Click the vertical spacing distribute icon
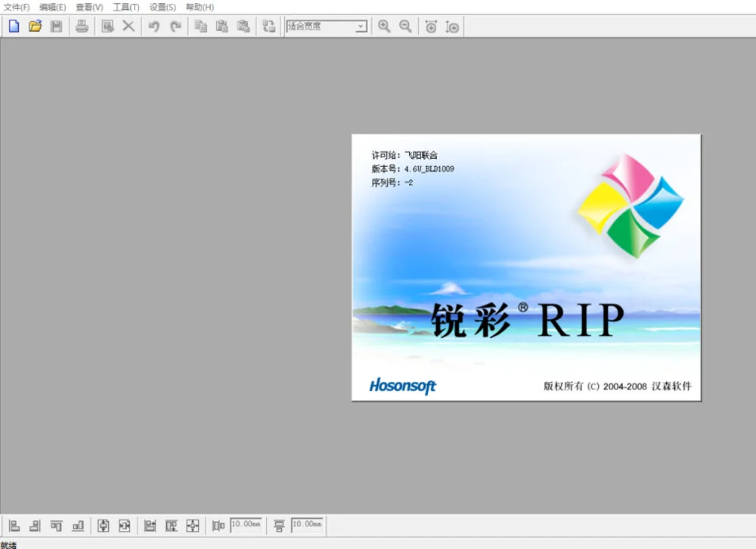 [x=279, y=526]
